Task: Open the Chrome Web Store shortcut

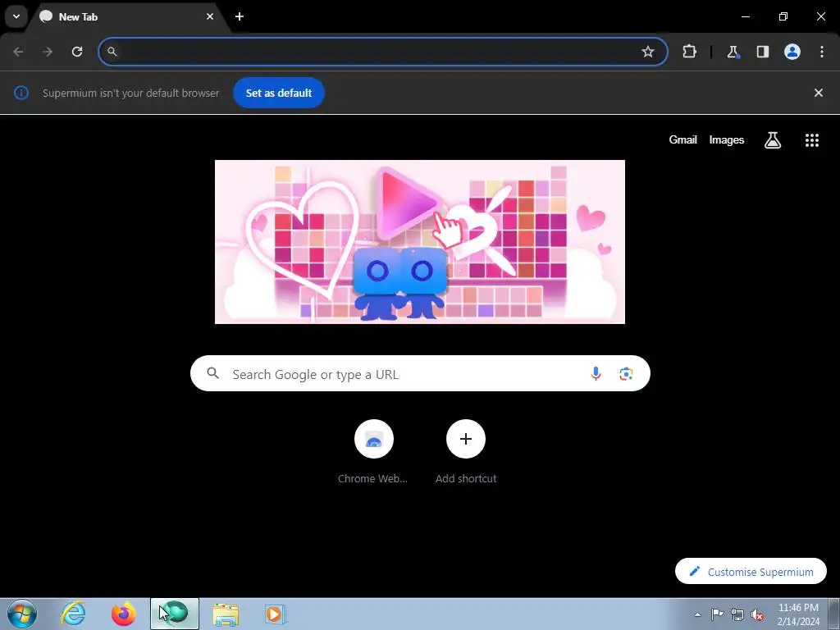Action: [373, 452]
